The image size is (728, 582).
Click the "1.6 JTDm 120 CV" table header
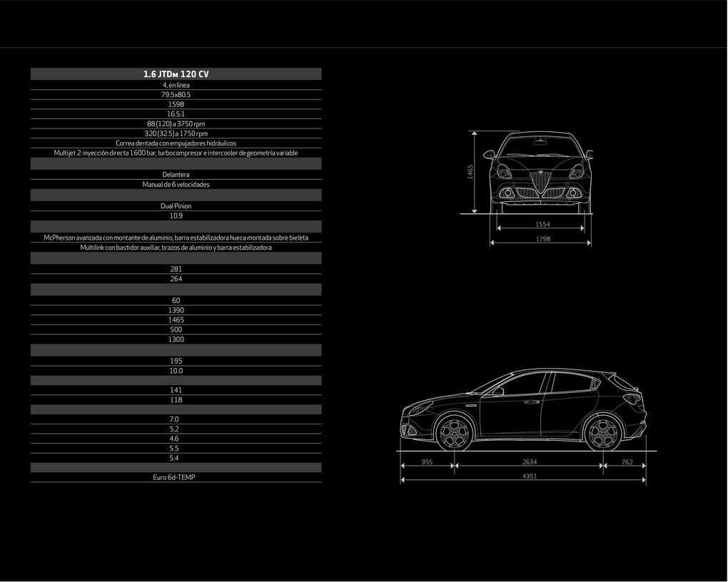176,73
